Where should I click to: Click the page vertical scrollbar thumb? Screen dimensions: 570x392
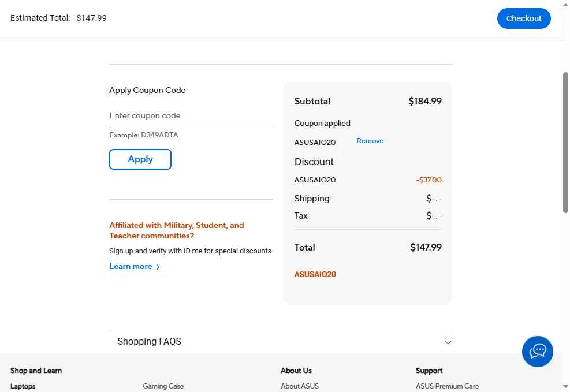[565, 143]
